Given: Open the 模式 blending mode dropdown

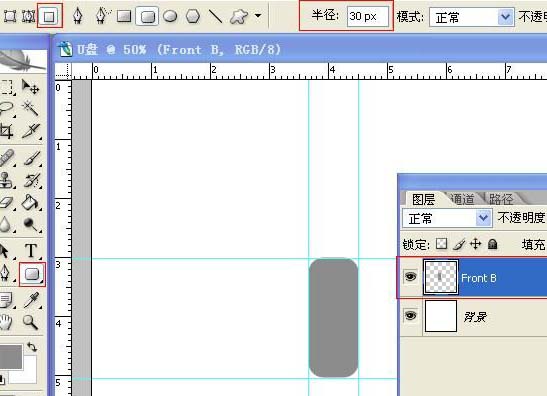Looking at the screenshot, I should (472, 17).
